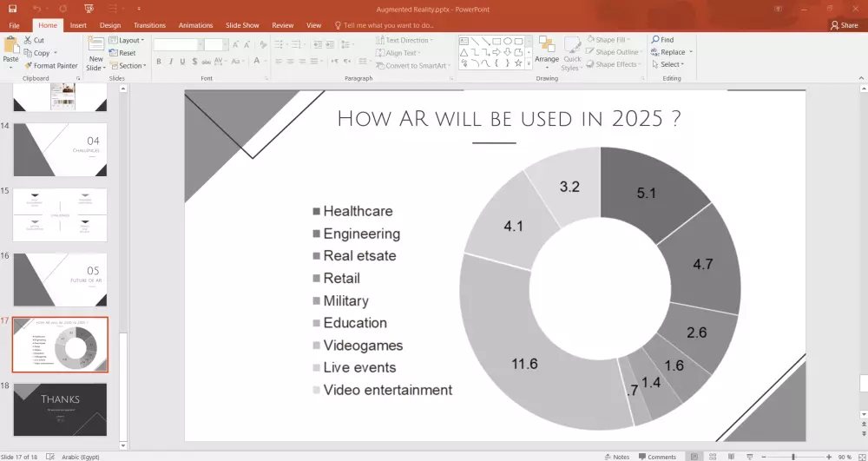Justify the paragraph text
This screenshot has width=868, height=461.
pos(314,62)
